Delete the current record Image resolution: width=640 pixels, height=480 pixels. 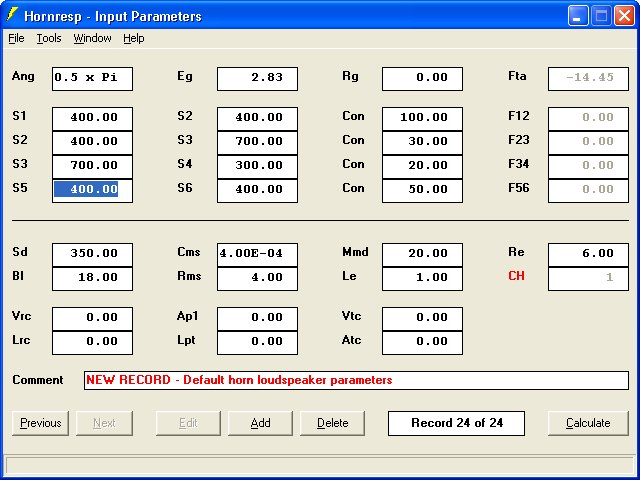(333, 423)
